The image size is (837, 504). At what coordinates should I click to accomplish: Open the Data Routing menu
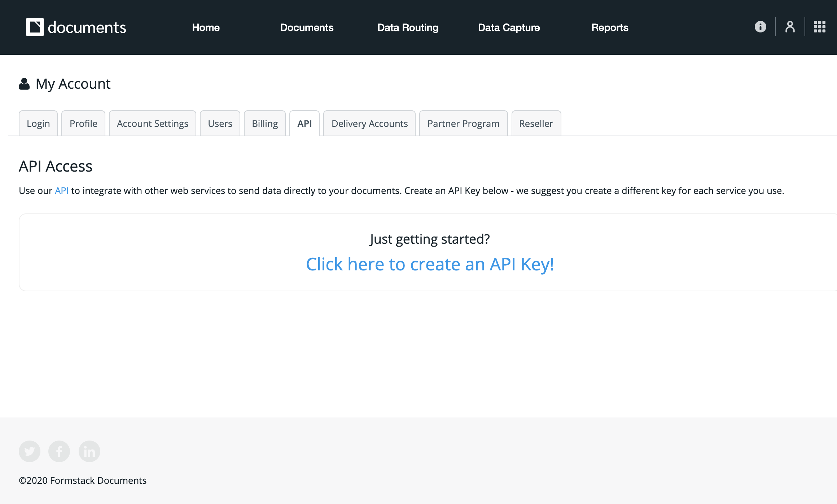408,27
